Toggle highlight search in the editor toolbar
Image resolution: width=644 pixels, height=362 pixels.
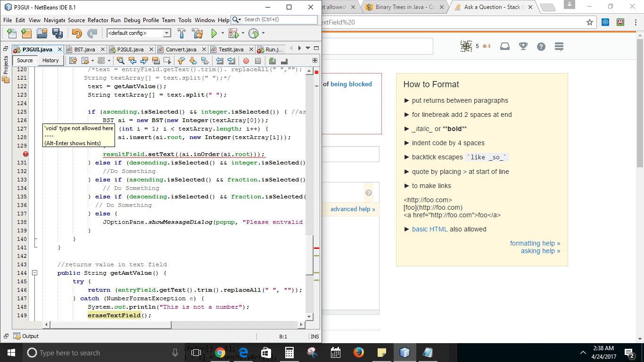click(x=156, y=60)
